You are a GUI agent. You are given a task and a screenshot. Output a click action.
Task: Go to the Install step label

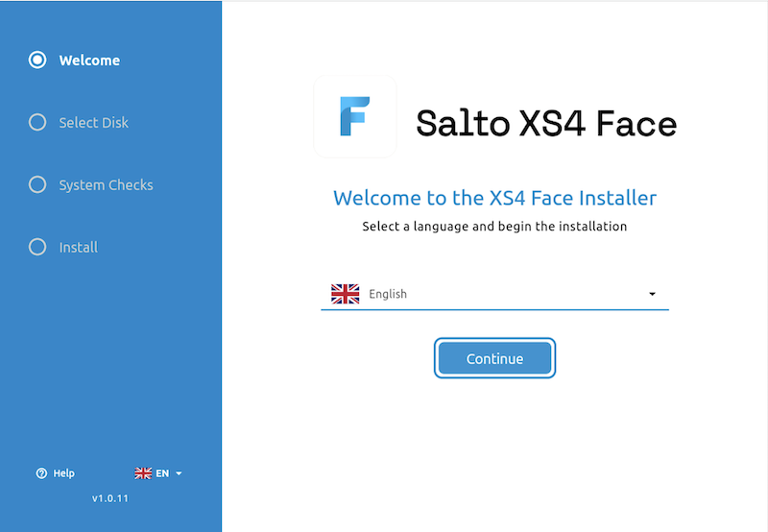[79, 248]
